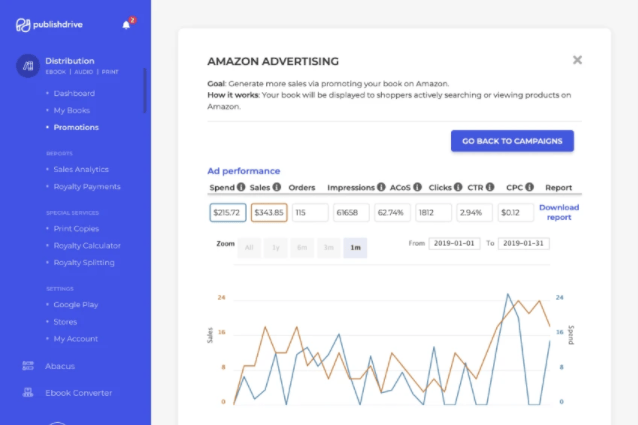Open Distribution section

pos(70,61)
